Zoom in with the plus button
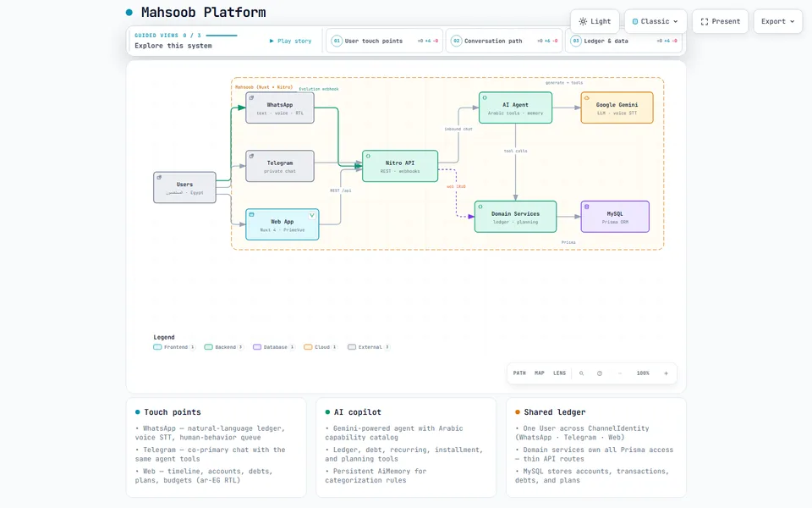The width and height of the screenshot is (812, 508). click(666, 373)
